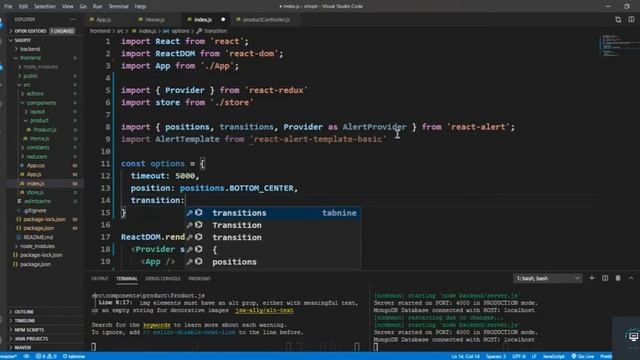Collapse the frontend folder
This screenshot has height=360, width=640.
coord(30,58)
